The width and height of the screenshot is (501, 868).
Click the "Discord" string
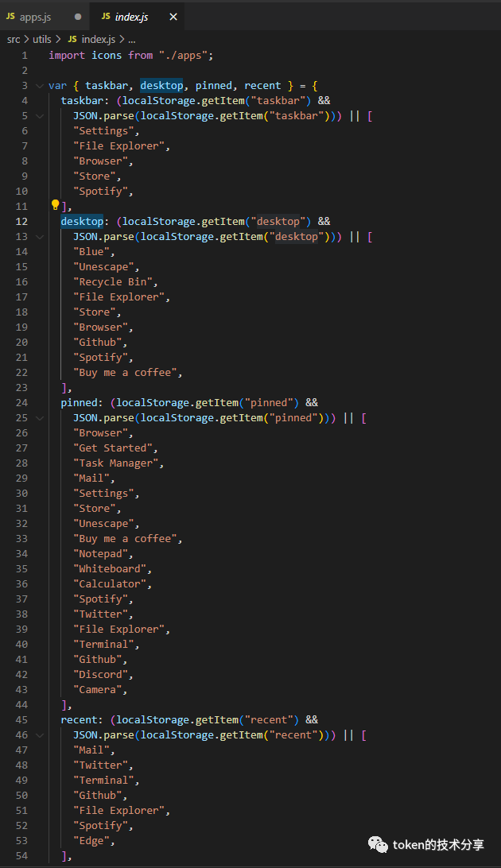click(100, 674)
